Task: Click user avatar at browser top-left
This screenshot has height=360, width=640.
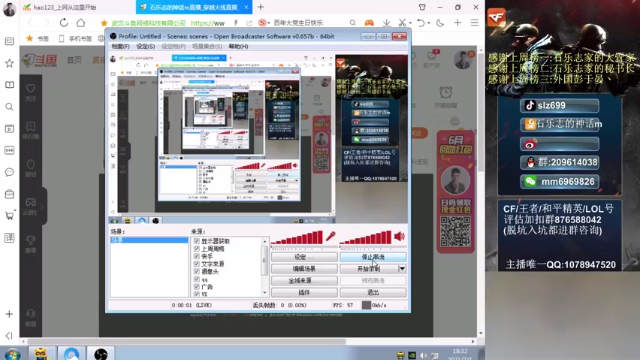Action: pyautogui.click(x=9, y=9)
